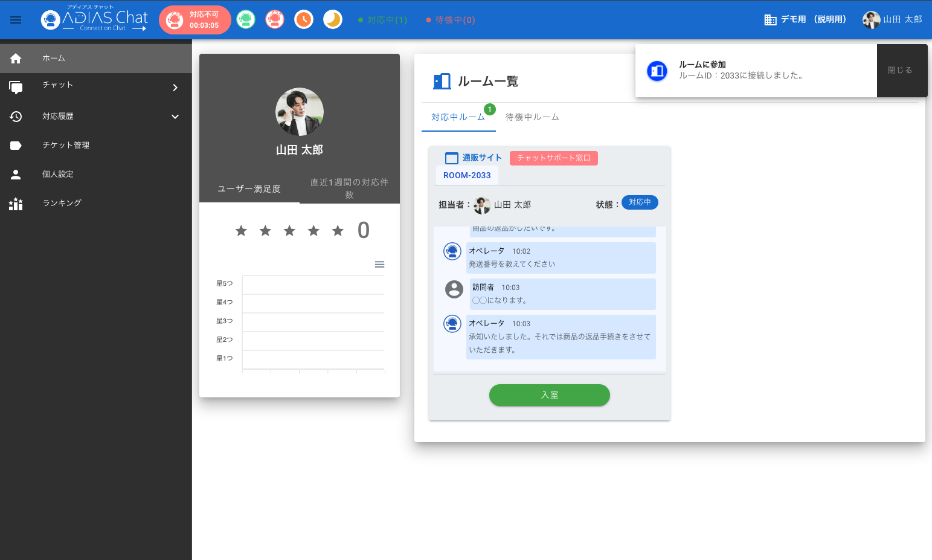This screenshot has width=932, height=560.
Task: Open the hamburger menu in the top bar
Action: pyautogui.click(x=16, y=20)
